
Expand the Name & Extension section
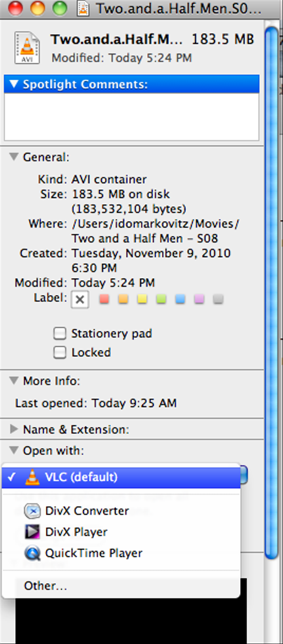click(14, 429)
